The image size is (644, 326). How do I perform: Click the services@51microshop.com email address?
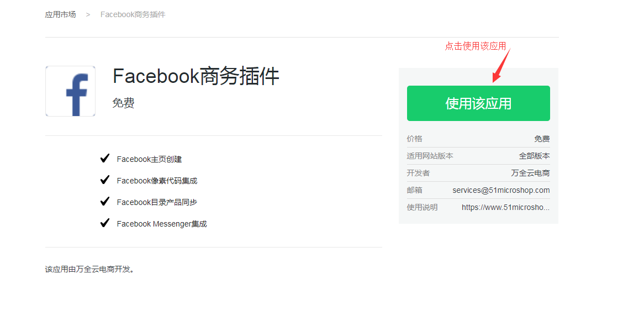(501, 190)
